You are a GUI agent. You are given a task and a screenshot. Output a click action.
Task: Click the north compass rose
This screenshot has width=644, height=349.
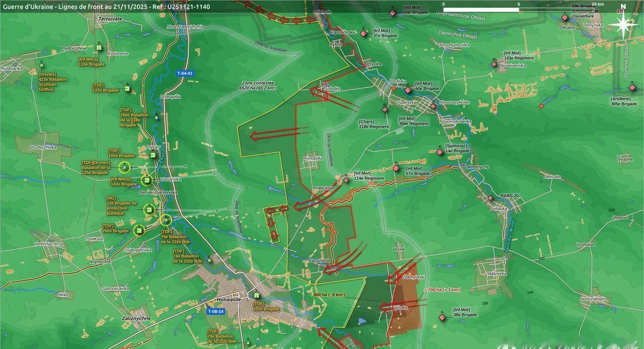pos(623,24)
